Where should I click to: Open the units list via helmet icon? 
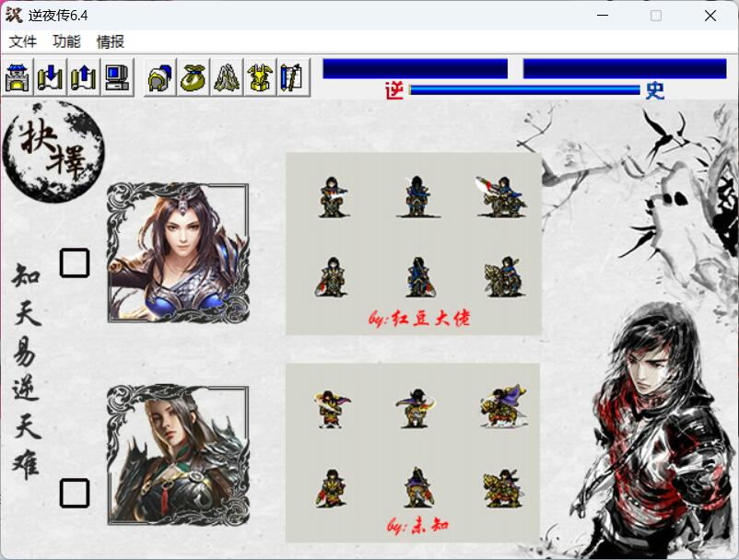[x=160, y=77]
